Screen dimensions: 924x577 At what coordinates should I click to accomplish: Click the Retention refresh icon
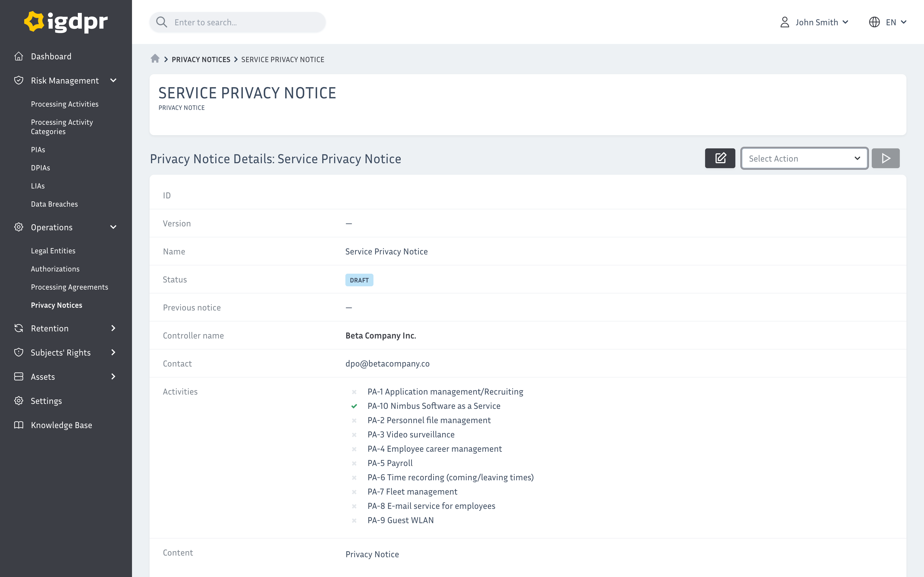19,328
